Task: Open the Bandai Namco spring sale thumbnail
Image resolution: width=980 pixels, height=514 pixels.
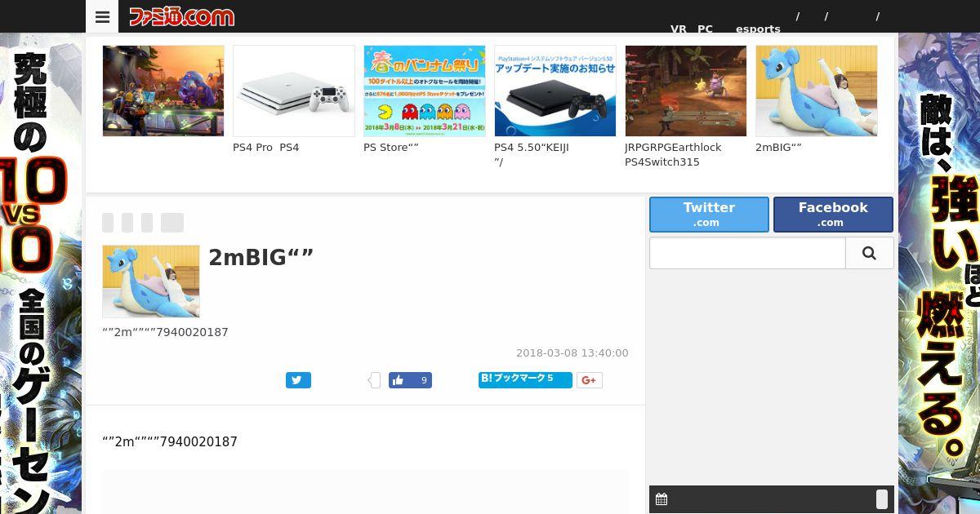Action: 425,91
